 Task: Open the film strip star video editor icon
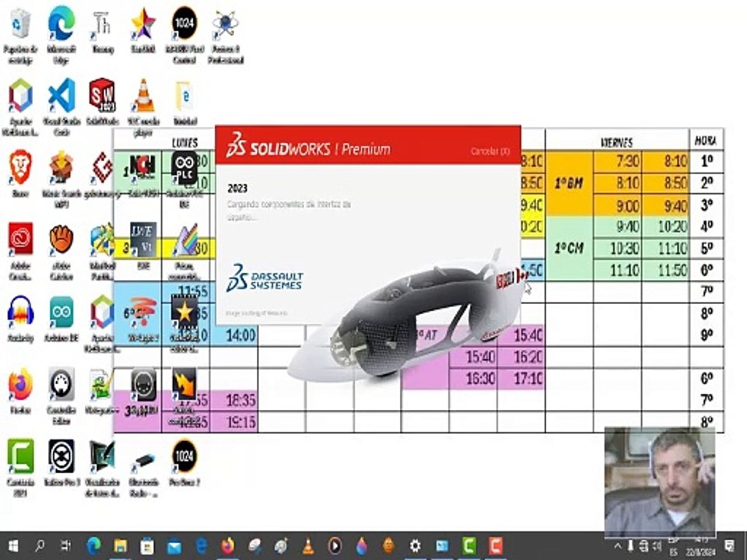point(184,311)
